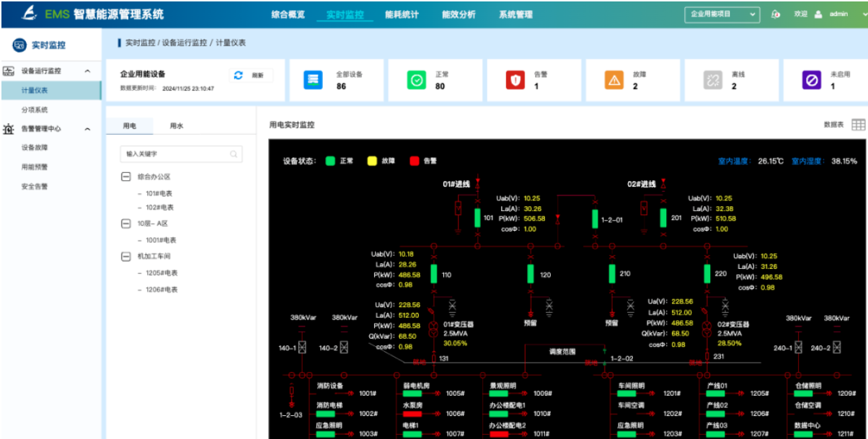Switch to the 用水 tab
The width and height of the screenshot is (868, 439).
coord(177,125)
